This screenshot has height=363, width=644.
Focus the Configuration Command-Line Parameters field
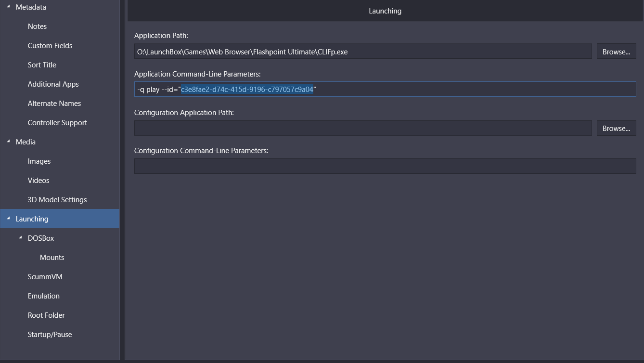(385, 166)
